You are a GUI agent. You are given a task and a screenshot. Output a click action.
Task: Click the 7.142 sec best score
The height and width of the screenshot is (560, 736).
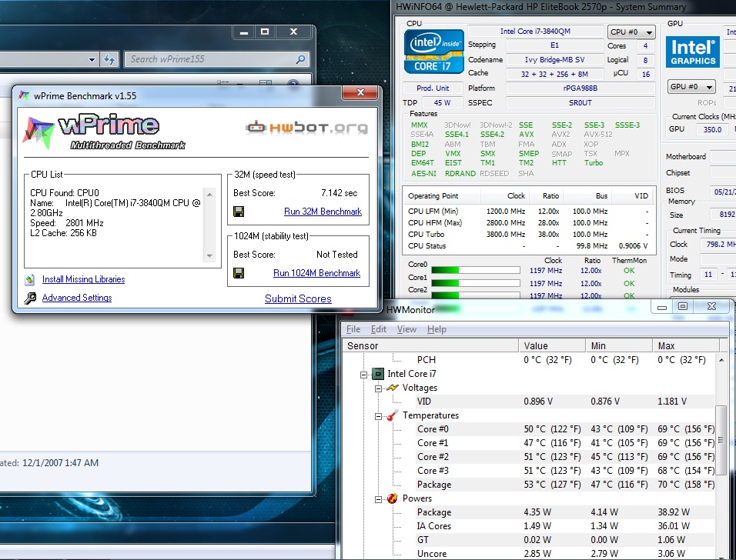pyautogui.click(x=339, y=193)
